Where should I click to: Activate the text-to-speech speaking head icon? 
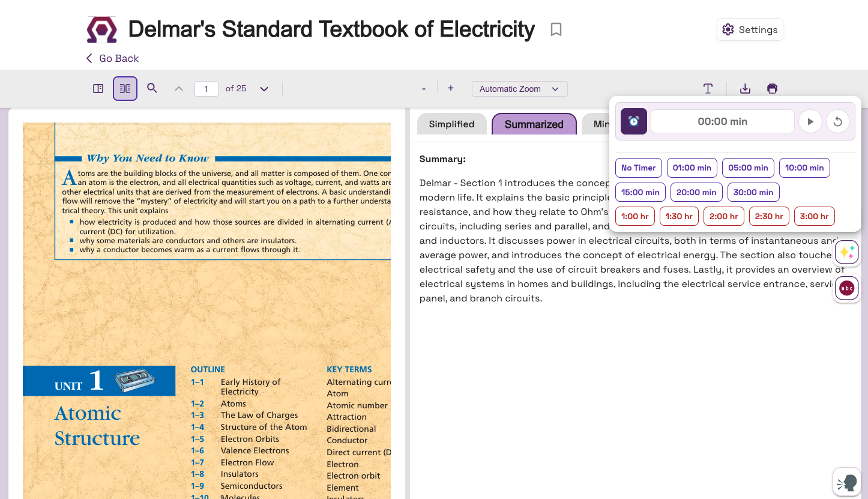pyautogui.click(x=847, y=482)
